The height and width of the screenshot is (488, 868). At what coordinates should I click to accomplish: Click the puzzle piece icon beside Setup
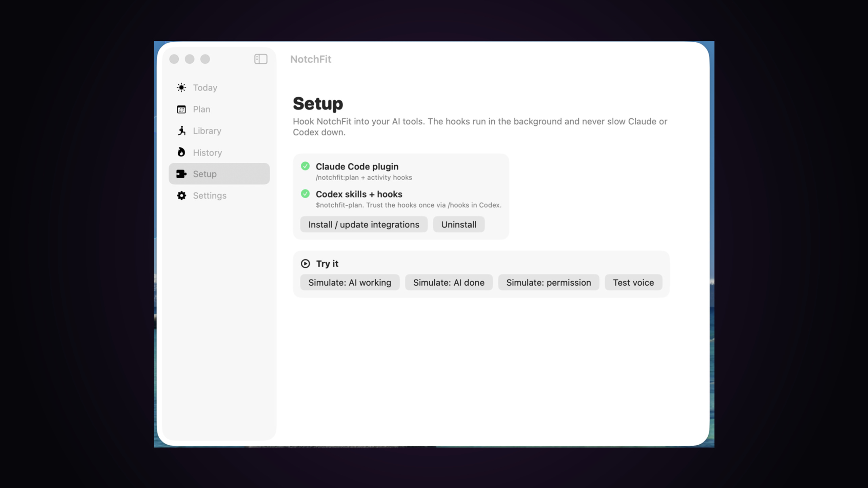181,174
